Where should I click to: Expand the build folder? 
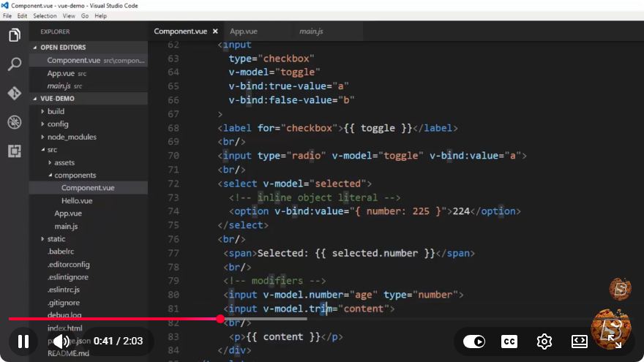[x=56, y=111]
